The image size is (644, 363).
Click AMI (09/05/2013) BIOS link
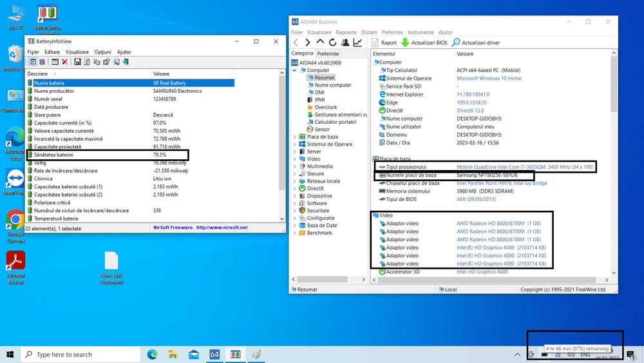pyautogui.click(x=476, y=199)
